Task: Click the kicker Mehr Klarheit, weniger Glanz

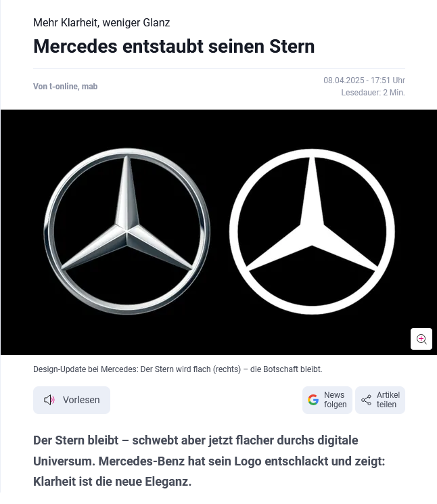Action: click(101, 23)
